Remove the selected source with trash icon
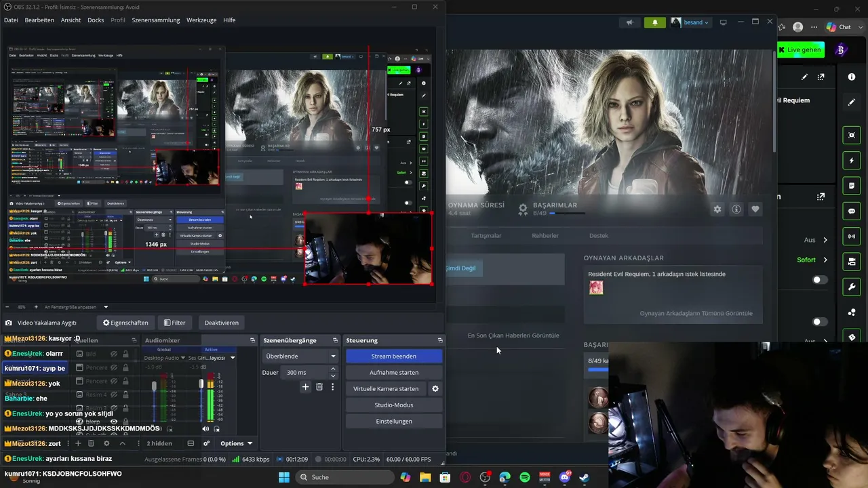868x488 pixels. click(91, 443)
